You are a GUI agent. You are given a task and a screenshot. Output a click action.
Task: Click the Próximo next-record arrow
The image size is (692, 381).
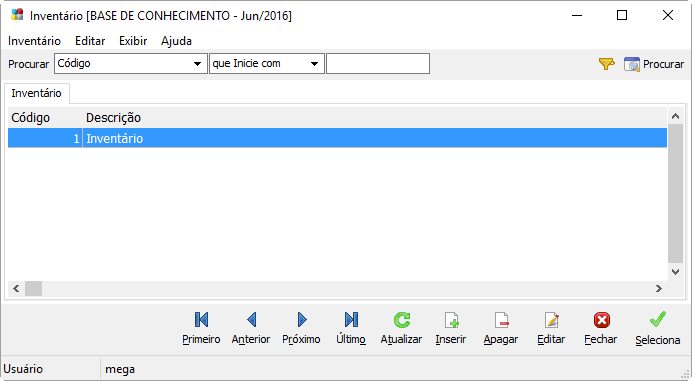pos(301,328)
